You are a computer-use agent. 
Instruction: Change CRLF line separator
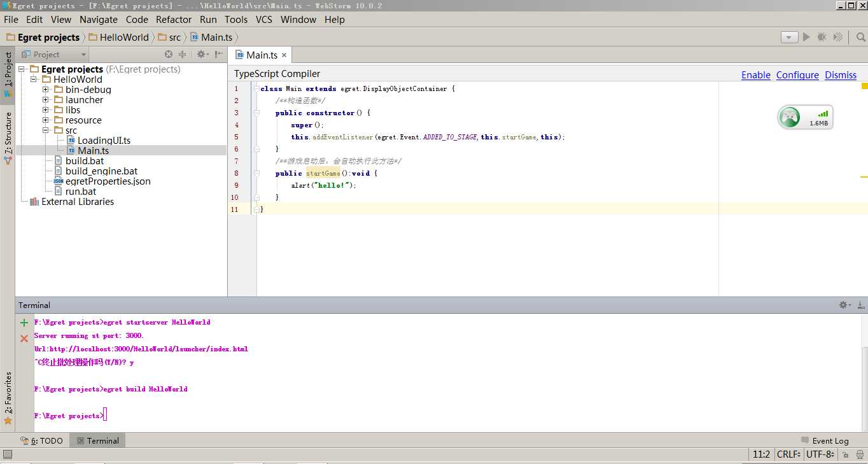coord(788,454)
